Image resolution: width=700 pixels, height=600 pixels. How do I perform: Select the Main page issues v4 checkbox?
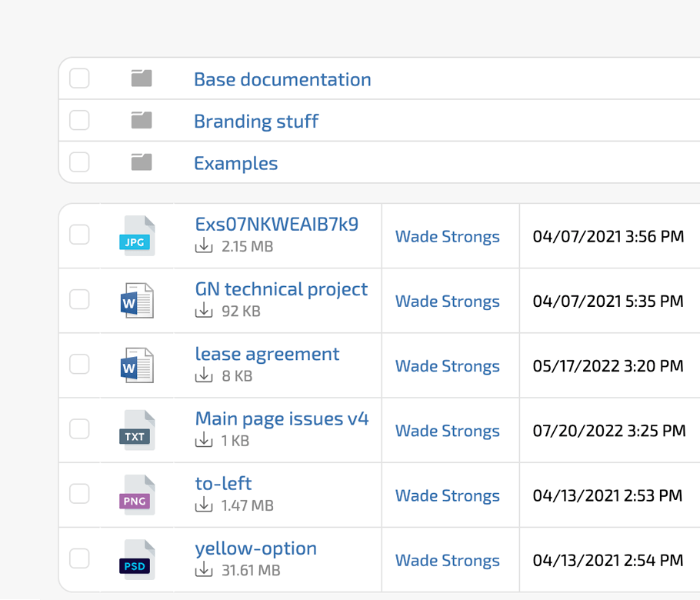[79, 429]
